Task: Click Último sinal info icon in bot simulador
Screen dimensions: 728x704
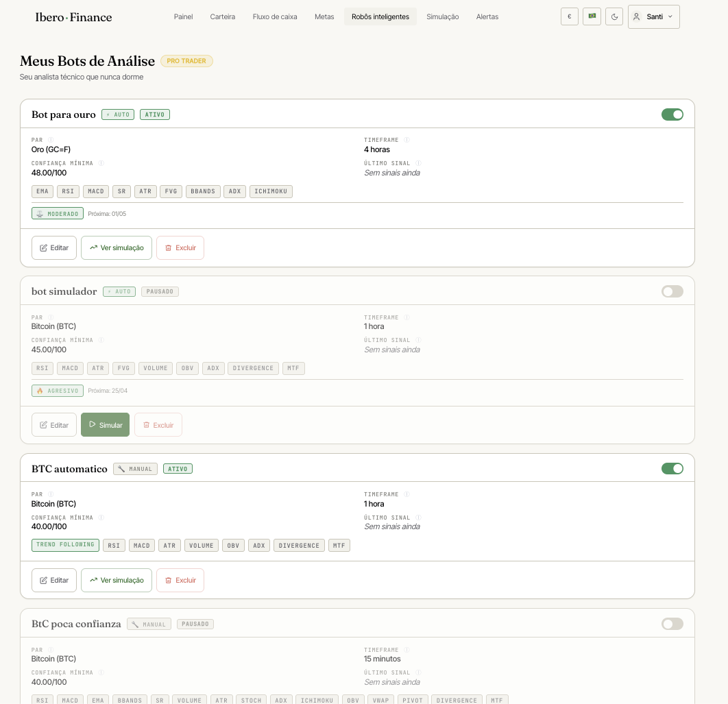Action: [x=418, y=340]
